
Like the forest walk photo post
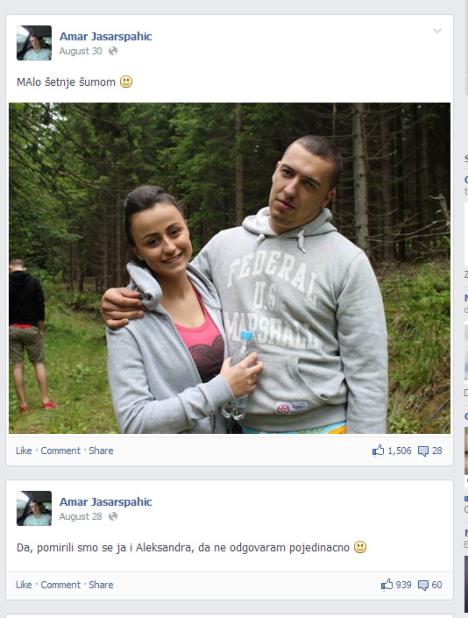[24, 450]
